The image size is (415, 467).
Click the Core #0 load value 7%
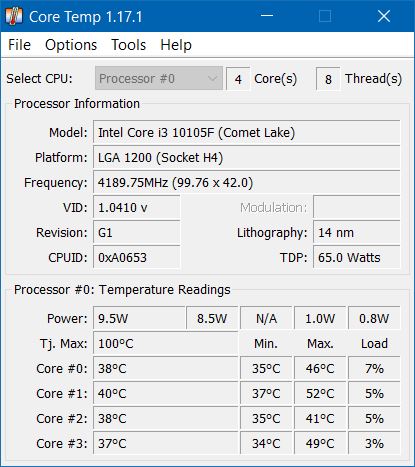374,368
